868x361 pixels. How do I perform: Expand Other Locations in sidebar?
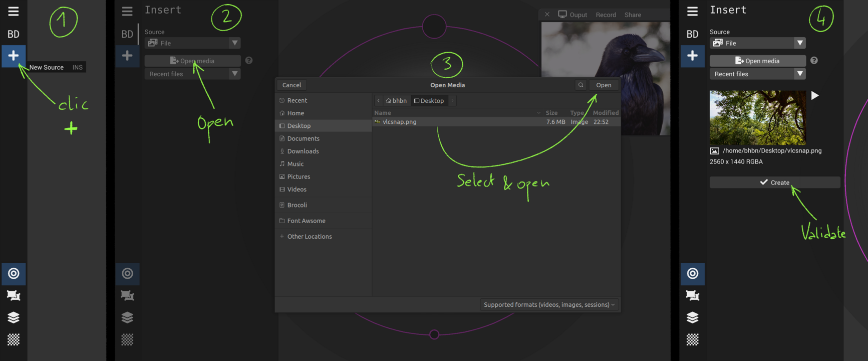(323, 237)
